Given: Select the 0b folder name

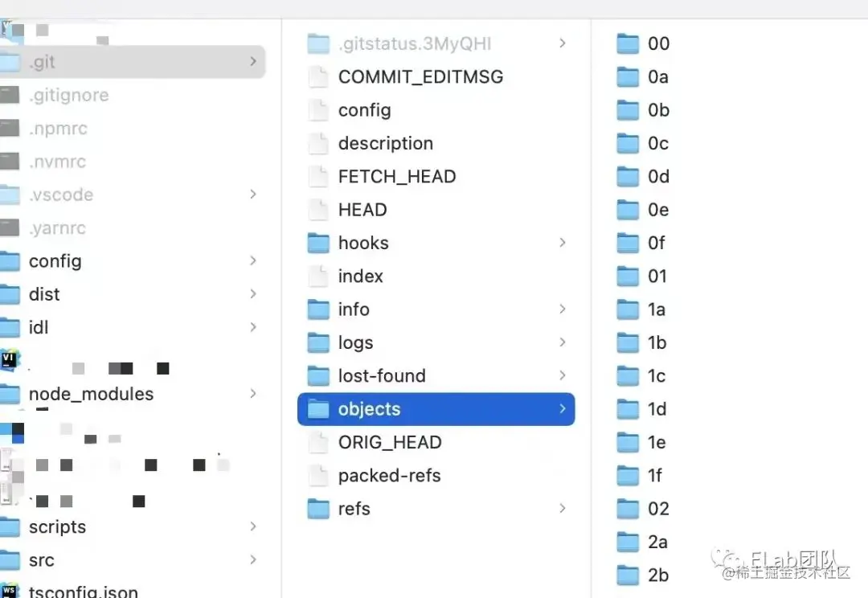Looking at the screenshot, I should pos(659,110).
